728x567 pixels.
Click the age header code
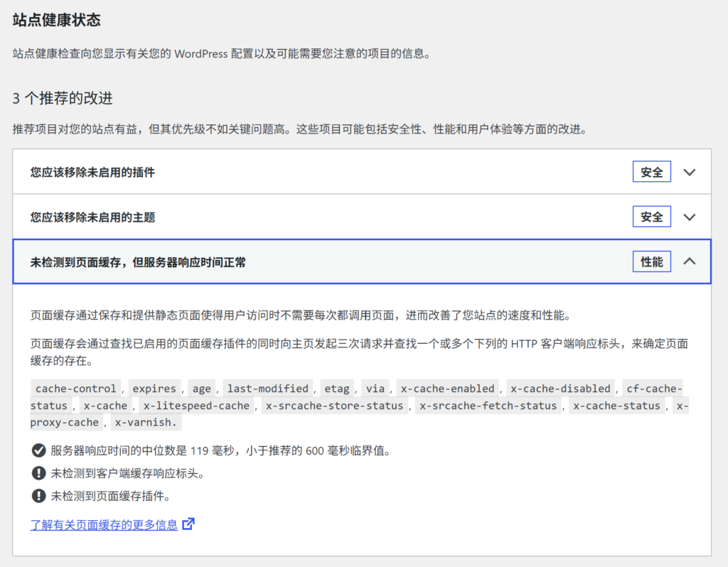(201, 389)
